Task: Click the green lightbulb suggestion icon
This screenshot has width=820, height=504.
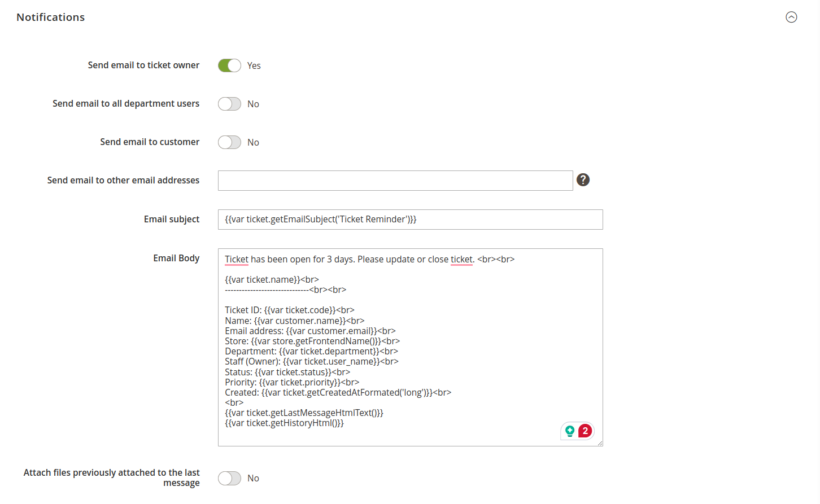Action: [x=570, y=431]
